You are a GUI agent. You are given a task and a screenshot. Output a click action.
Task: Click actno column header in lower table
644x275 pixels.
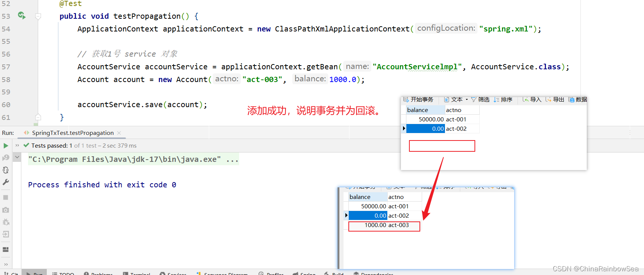[405, 197]
